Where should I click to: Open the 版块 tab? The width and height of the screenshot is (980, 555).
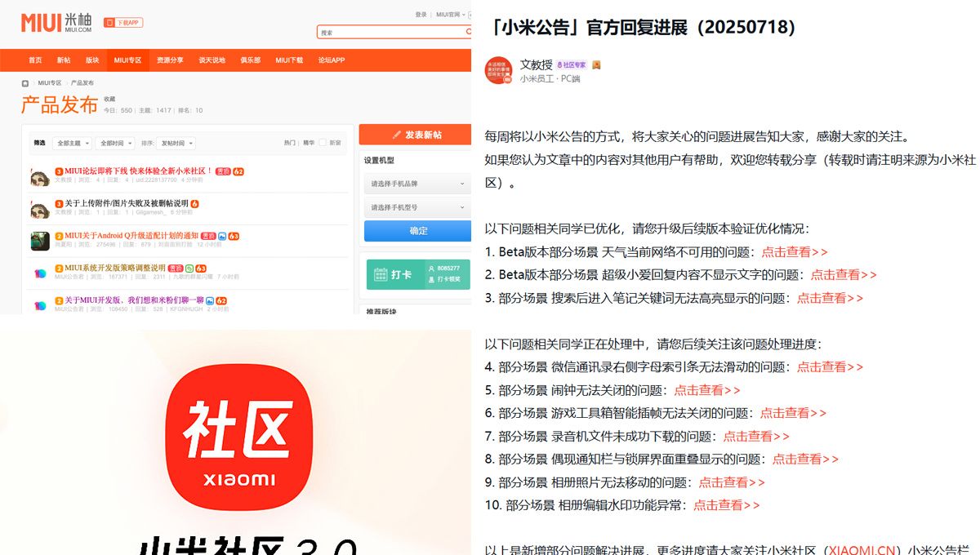click(x=92, y=60)
